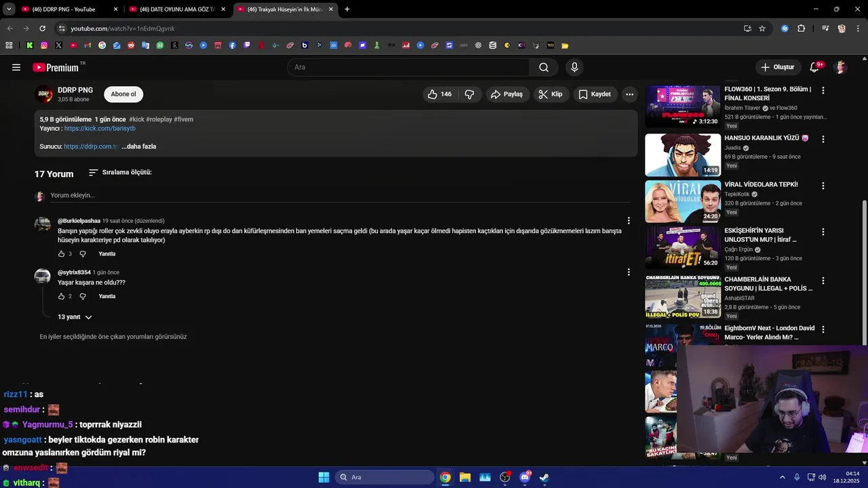Image resolution: width=868 pixels, height=488 pixels.
Task: Open HANSUO KARANLIK YÜZÜ video thumbnail
Action: pyautogui.click(x=682, y=155)
